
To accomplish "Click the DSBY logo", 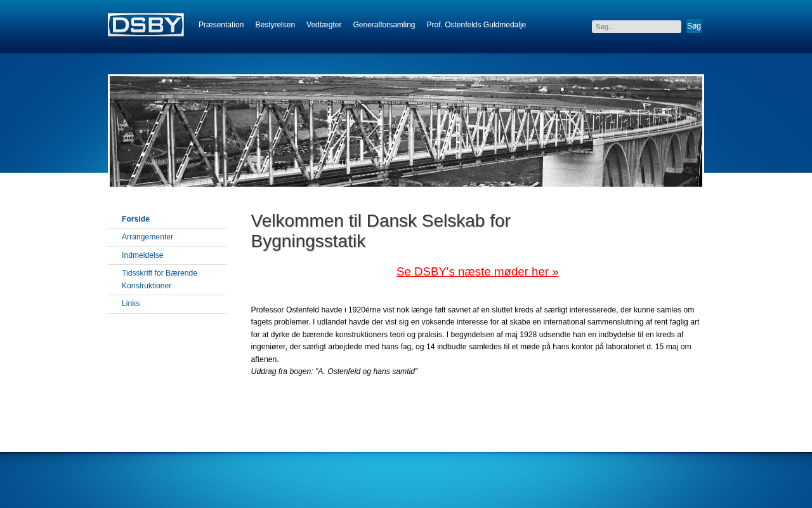I will click(145, 25).
